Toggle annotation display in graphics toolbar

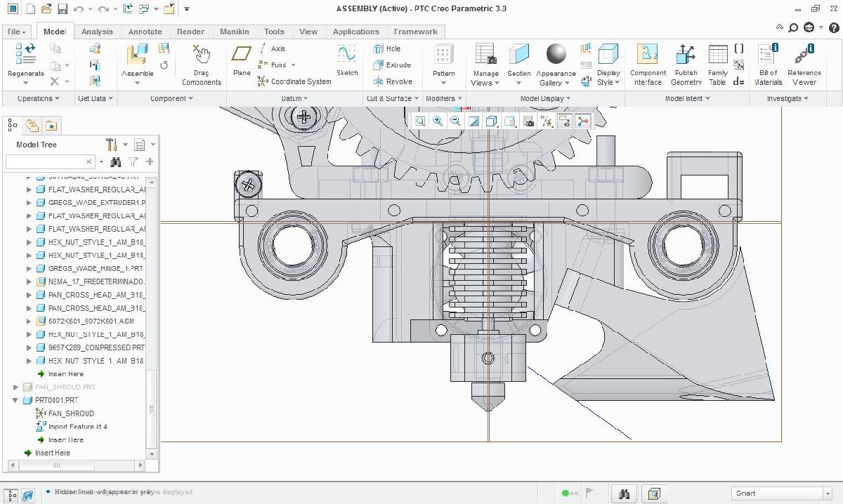(564, 121)
